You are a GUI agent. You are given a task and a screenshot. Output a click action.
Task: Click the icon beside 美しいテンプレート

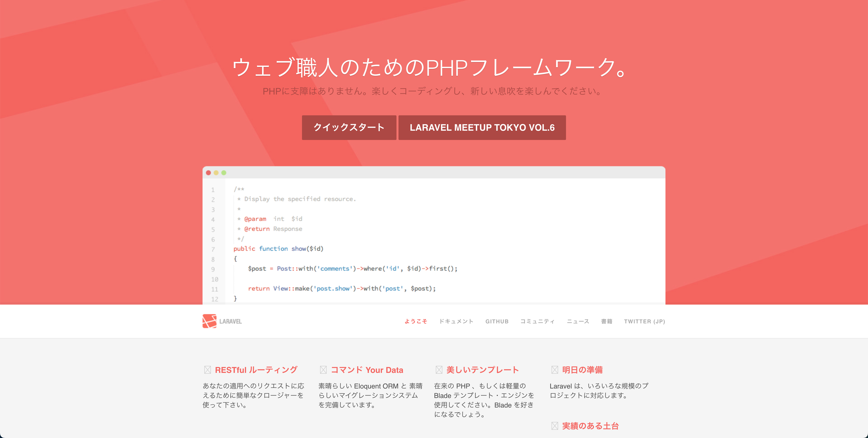pos(439,370)
